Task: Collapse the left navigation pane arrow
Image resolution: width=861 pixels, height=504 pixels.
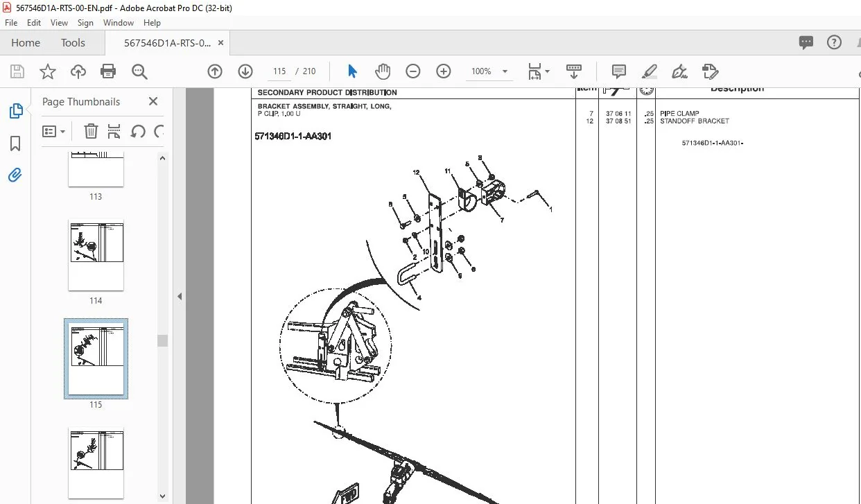Action: 180,296
